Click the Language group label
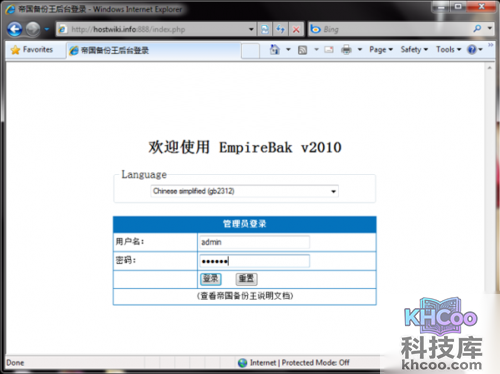This screenshot has height=374, width=500. 144,174
